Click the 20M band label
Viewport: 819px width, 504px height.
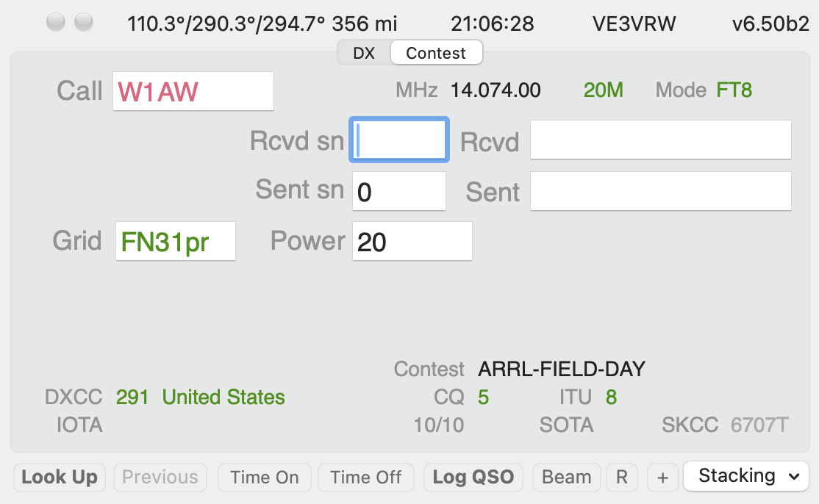[603, 91]
